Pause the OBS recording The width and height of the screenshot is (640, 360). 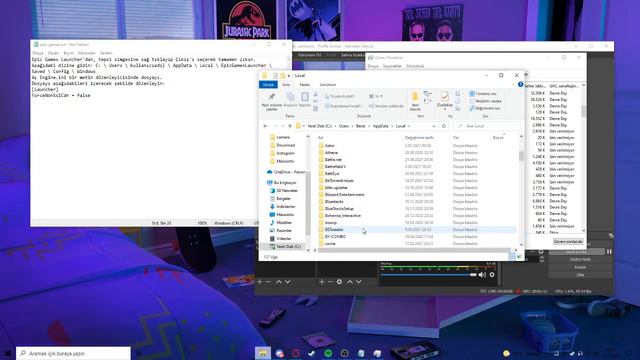point(609,252)
